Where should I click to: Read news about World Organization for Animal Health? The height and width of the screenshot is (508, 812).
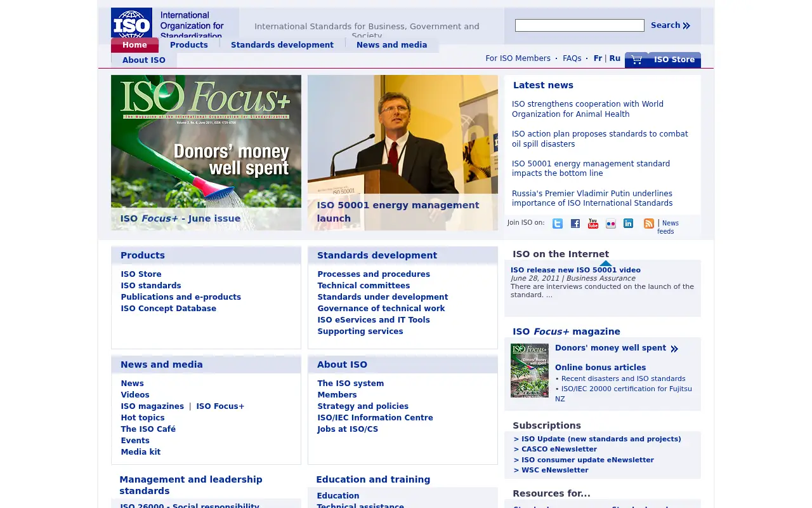click(x=587, y=109)
